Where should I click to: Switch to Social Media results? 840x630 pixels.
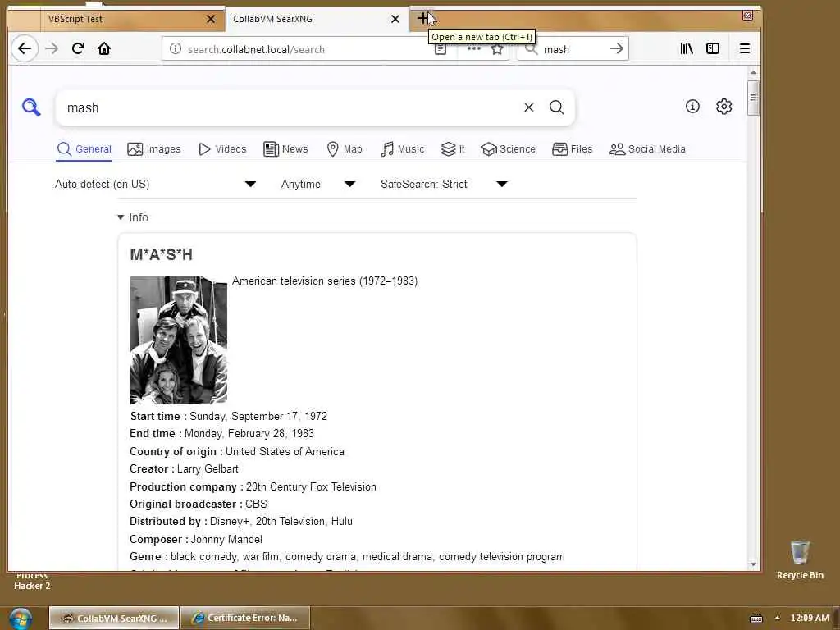click(x=647, y=149)
